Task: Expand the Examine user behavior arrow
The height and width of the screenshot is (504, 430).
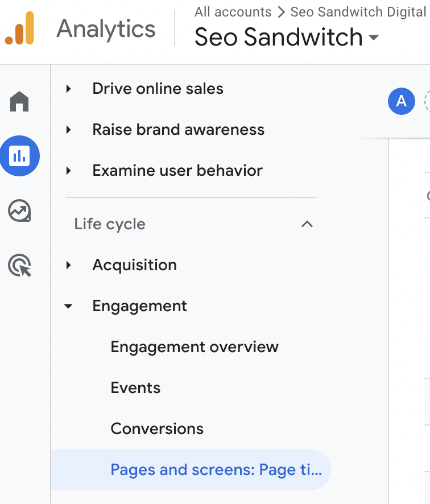Action: 69,171
